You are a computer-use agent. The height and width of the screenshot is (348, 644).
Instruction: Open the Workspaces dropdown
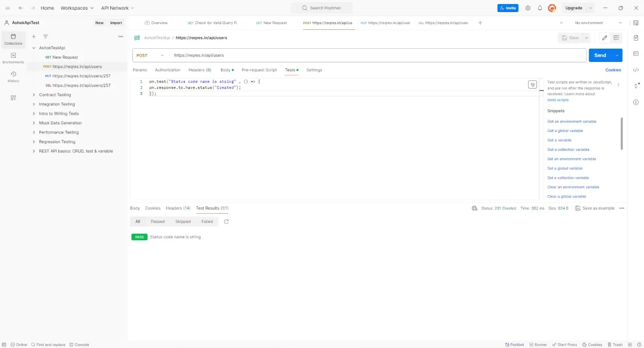tap(77, 8)
